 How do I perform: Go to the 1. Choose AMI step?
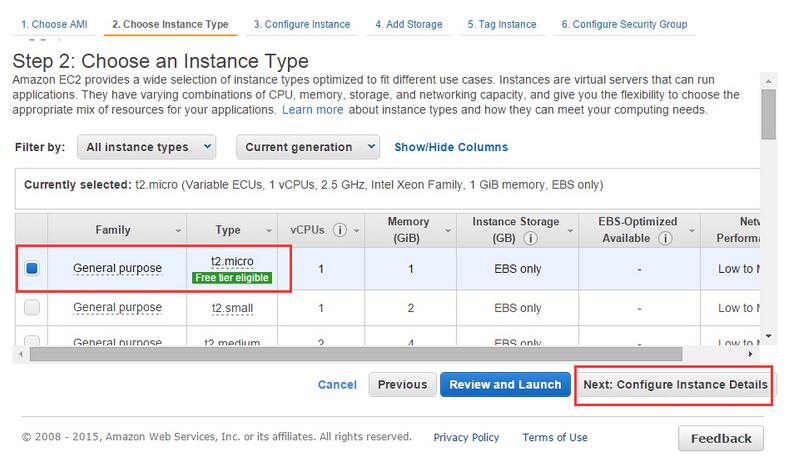pos(54,24)
